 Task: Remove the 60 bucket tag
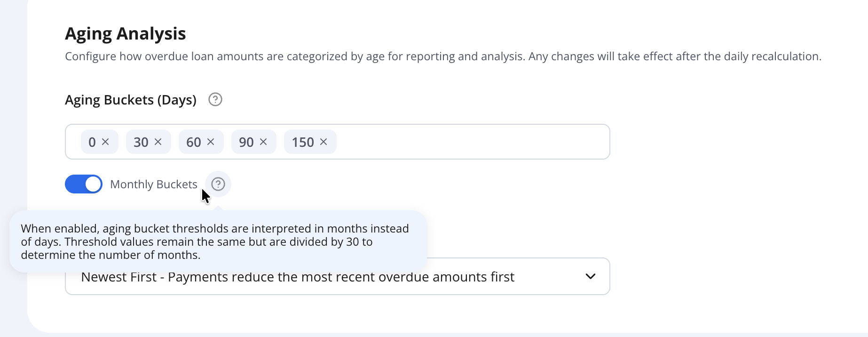[x=211, y=142]
